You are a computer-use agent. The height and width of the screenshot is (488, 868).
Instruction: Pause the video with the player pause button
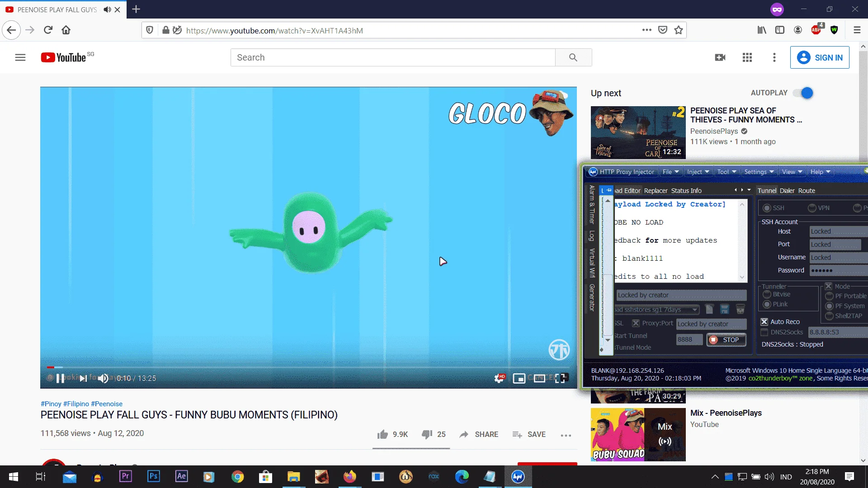(x=60, y=379)
